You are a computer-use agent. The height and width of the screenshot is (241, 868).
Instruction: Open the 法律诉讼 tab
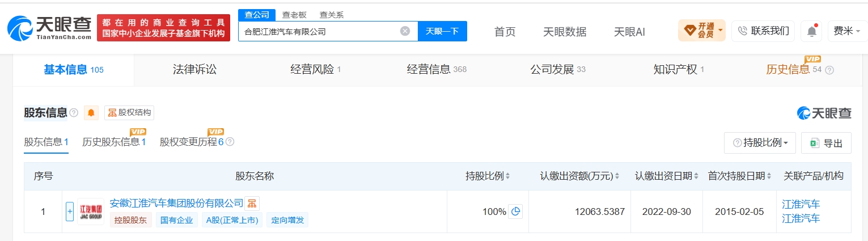(x=194, y=70)
